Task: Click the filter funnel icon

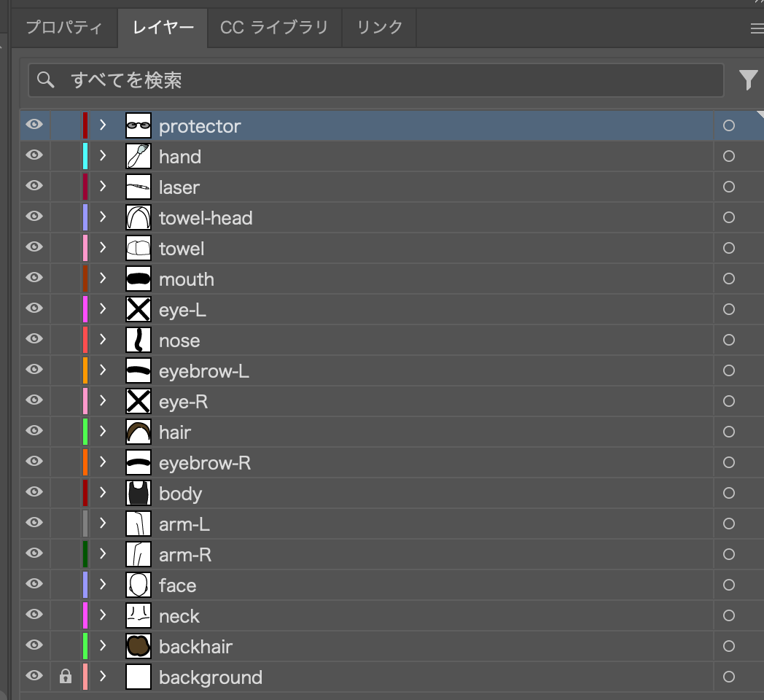Action: (x=748, y=80)
